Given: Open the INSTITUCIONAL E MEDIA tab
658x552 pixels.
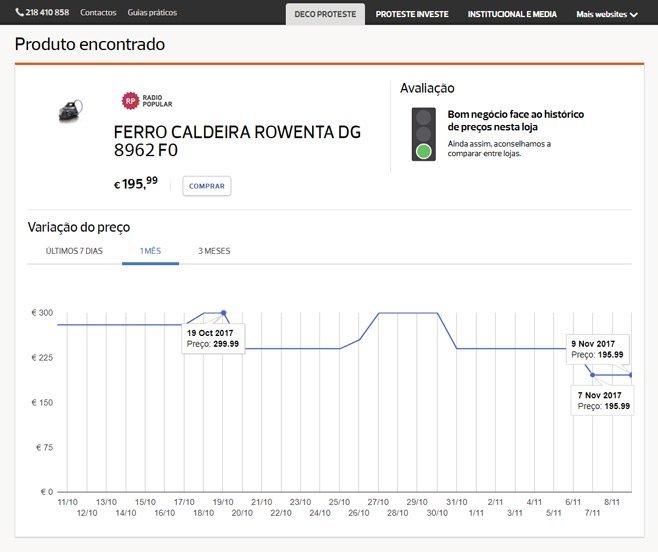Looking at the screenshot, I should pos(512,14).
